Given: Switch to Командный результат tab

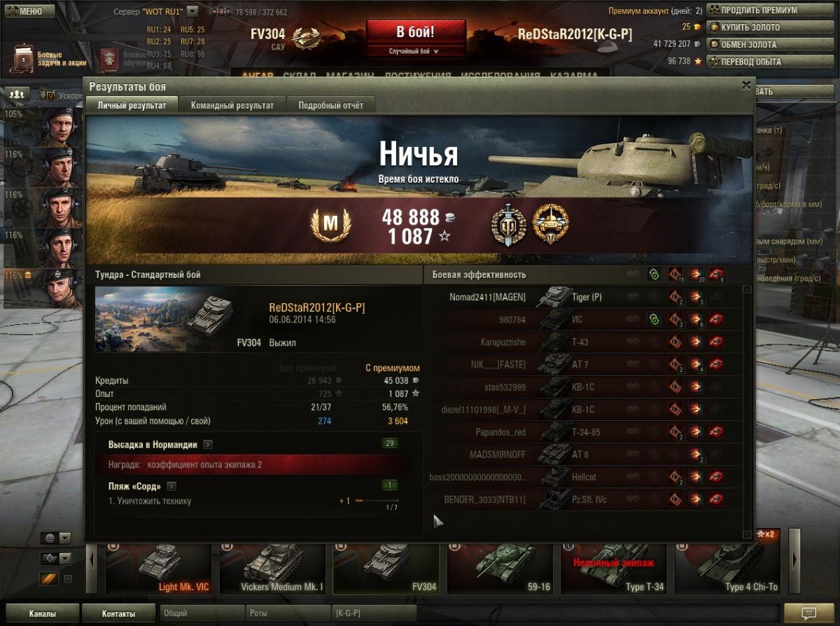Looking at the screenshot, I should coord(232,105).
